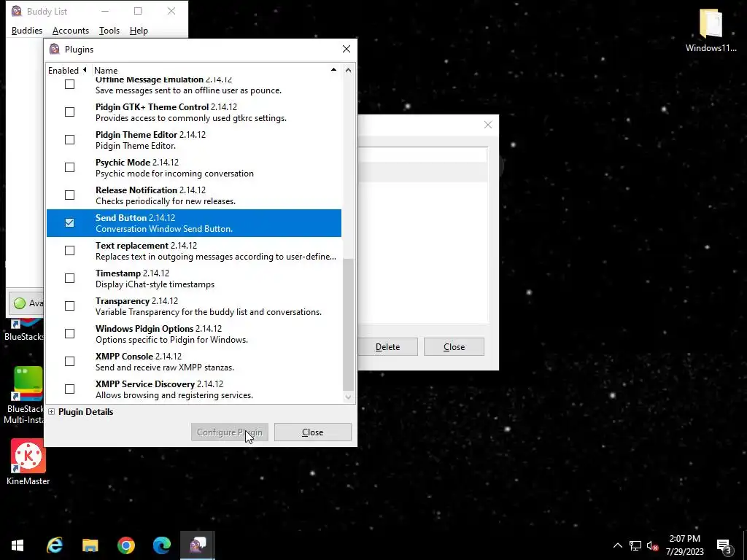Open the Buddies menu

pyautogui.click(x=27, y=31)
